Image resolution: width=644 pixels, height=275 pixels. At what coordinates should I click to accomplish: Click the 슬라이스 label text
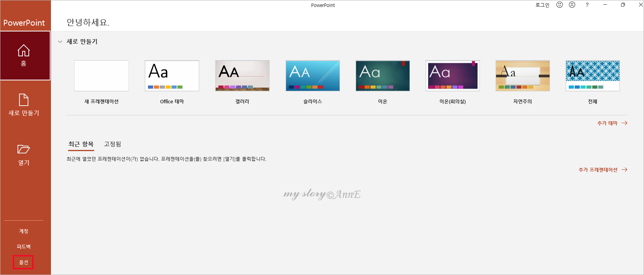point(313,101)
